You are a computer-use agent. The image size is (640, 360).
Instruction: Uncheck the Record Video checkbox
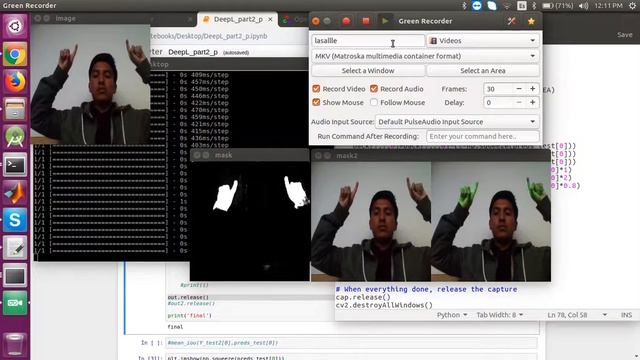point(316,89)
